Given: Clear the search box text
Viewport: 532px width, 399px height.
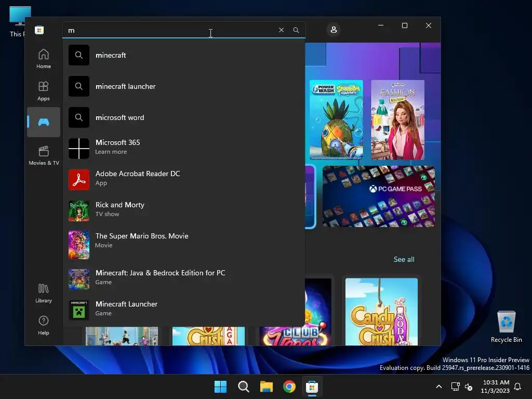Looking at the screenshot, I should coord(281,30).
